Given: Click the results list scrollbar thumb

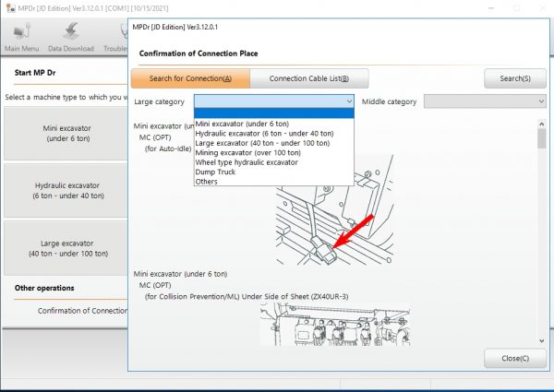Looking at the screenshot, I should click(x=541, y=138).
